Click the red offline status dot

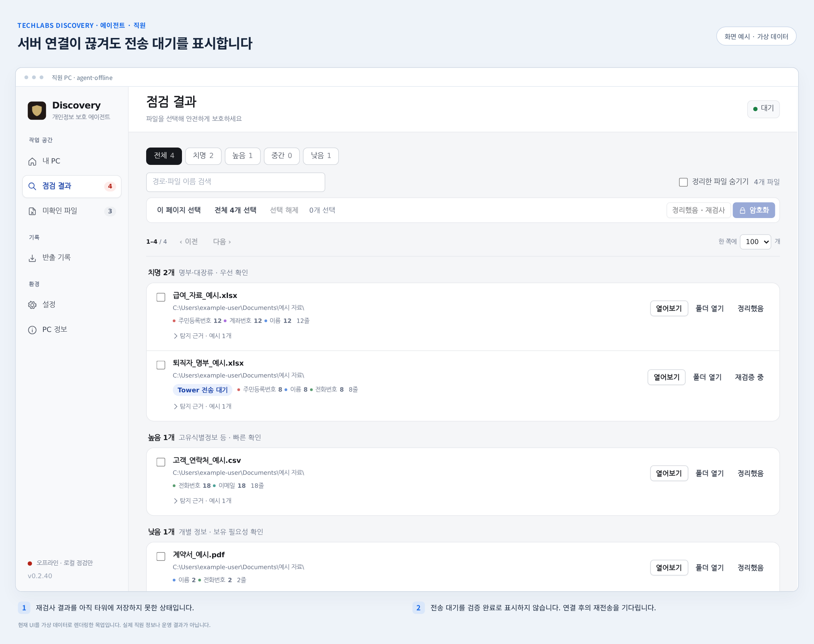[30, 563]
